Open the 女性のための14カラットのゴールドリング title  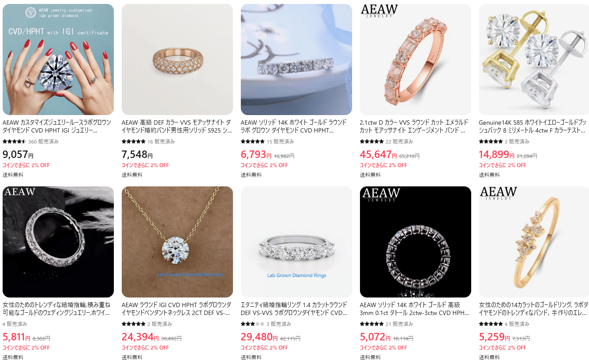click(x=533, y=309)
